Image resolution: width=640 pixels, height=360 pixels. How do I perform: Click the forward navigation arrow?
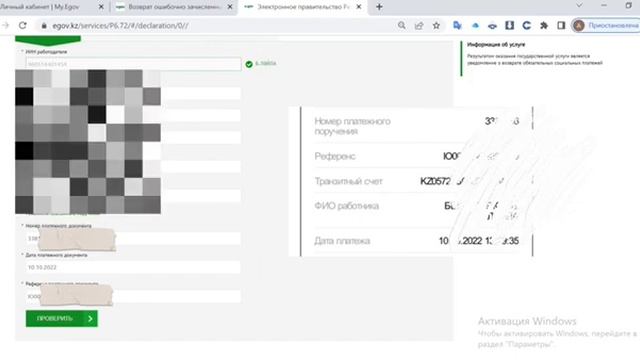point(5,25)
